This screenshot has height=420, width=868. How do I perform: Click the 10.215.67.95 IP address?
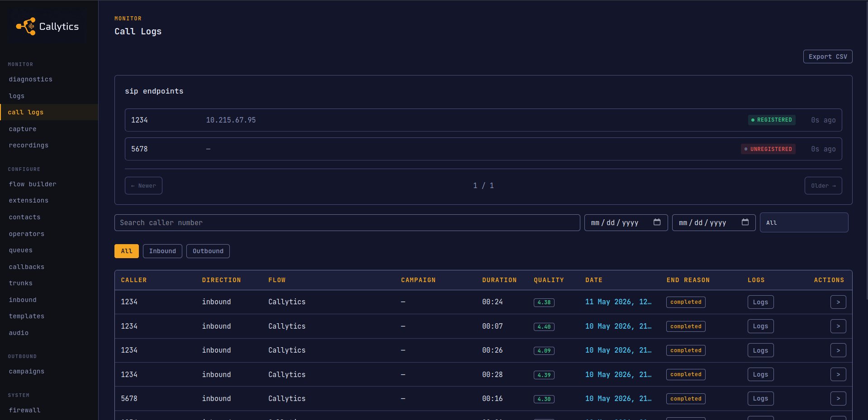pyautogui.click(x=231, y=120)
